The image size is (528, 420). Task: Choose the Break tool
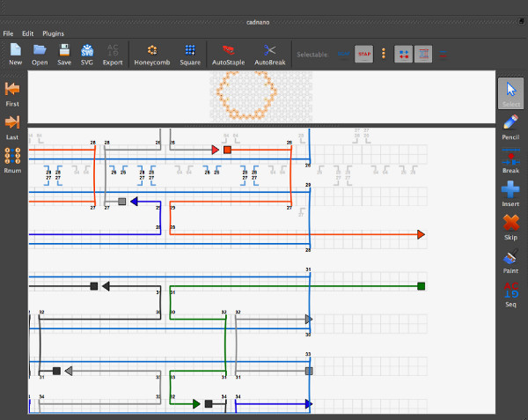[510, 159]
